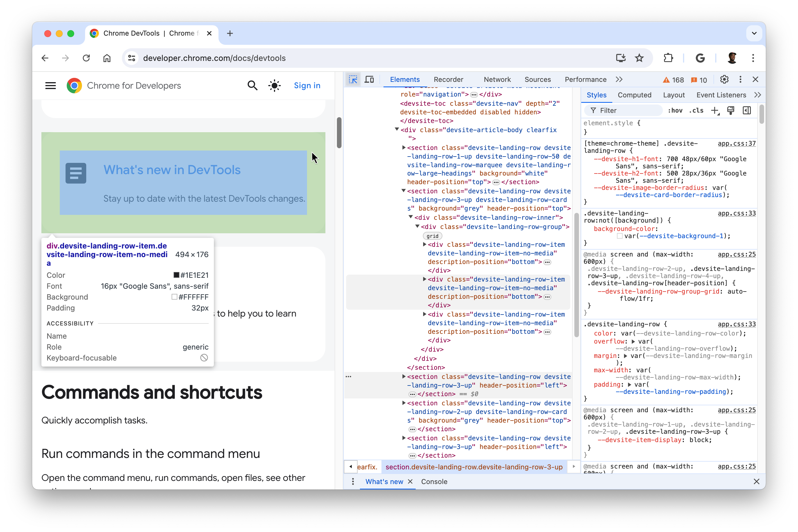Toggle the inspect element cursor icon
Image resolution: width=798 pixels, height=532 pixels.
[x=353, y=80]
